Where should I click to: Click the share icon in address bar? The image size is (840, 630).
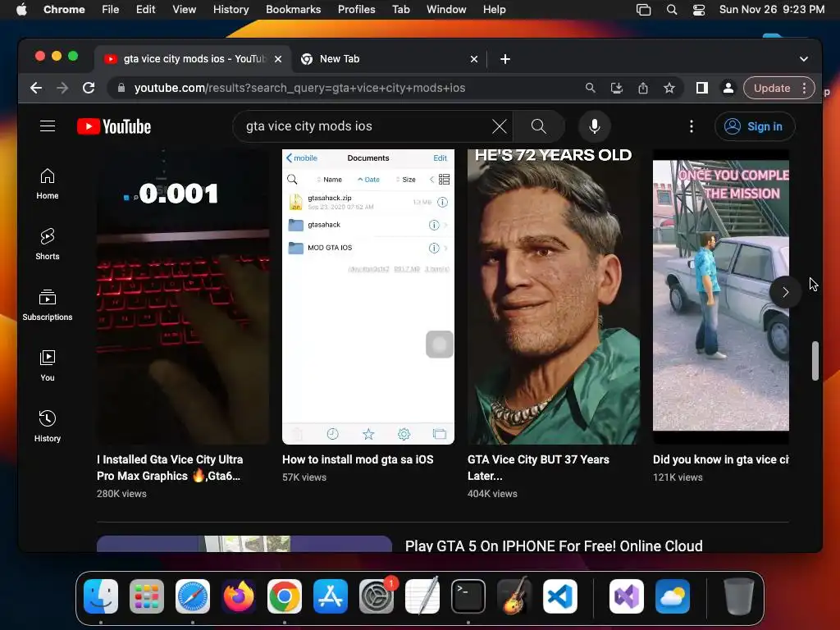point(643,88)
